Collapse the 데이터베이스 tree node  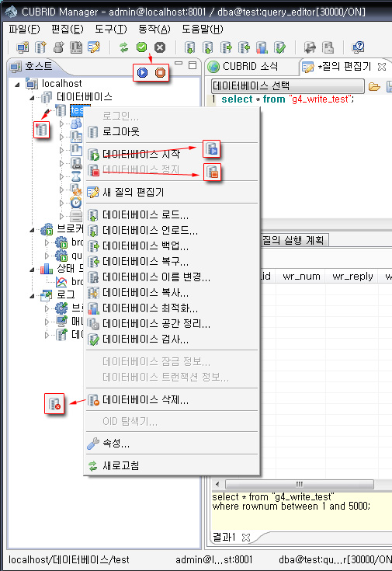click(32, 98)
